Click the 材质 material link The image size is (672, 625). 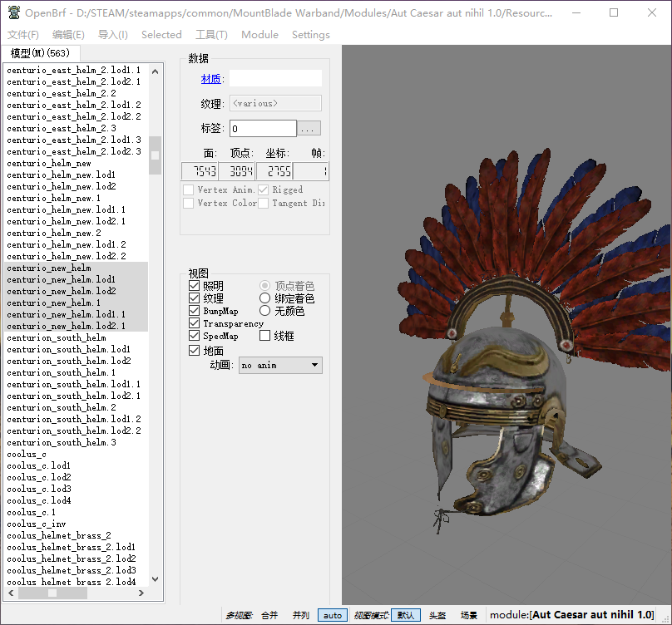pos(211,79)
